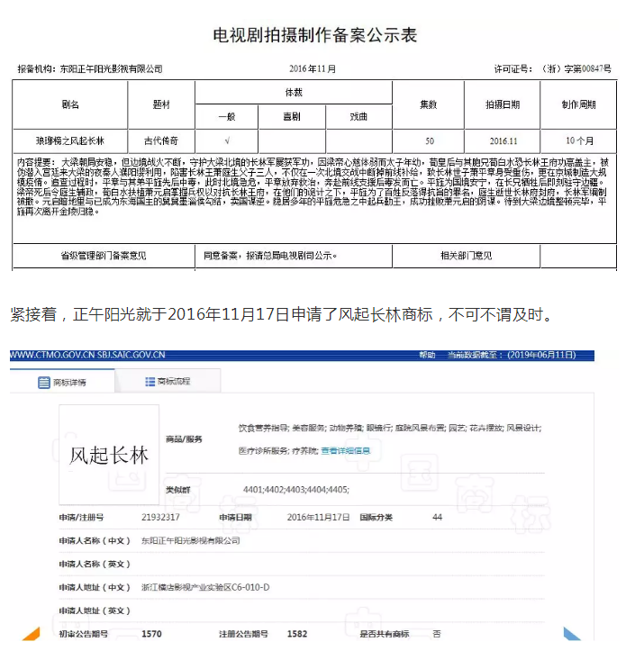Click the 商标流程 tab list icon
The height and width of the screenshot is (660, 644).
150,382
